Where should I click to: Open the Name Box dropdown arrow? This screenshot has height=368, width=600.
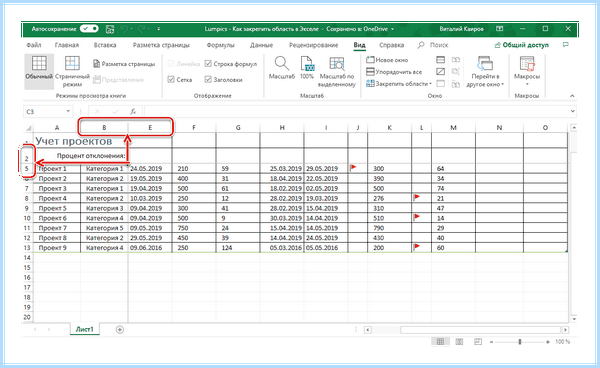68,111
